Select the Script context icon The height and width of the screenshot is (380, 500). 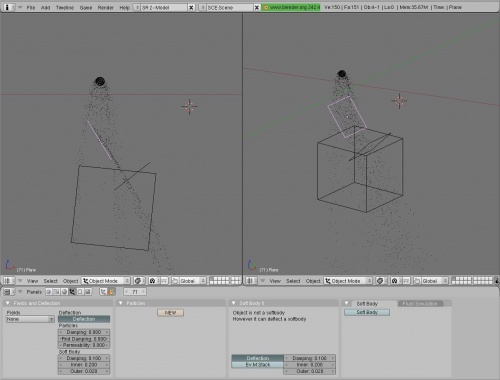pos(56,292)
